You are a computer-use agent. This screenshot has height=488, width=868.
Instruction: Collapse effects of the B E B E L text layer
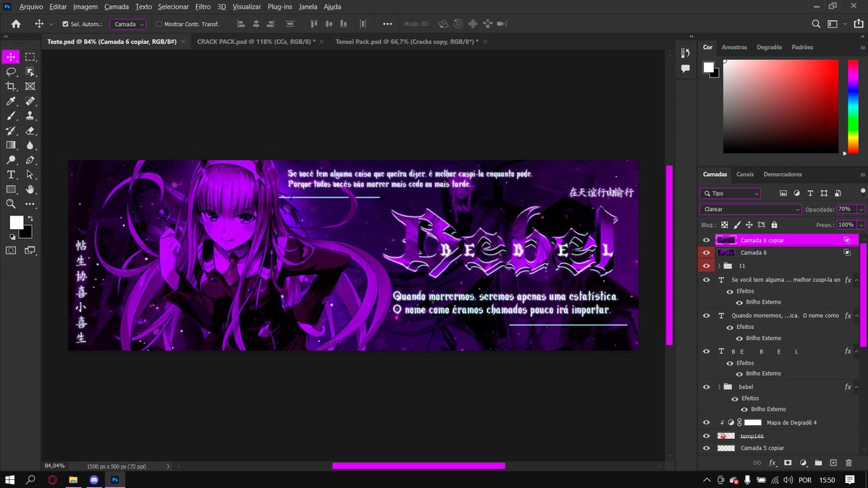click(857, 351)
